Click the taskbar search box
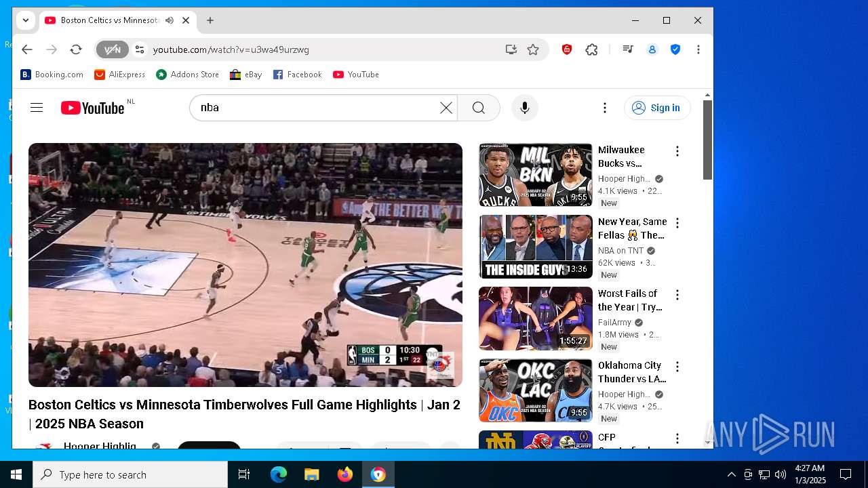The height and width of the screenshot is (488, 868). click(130, 474)
